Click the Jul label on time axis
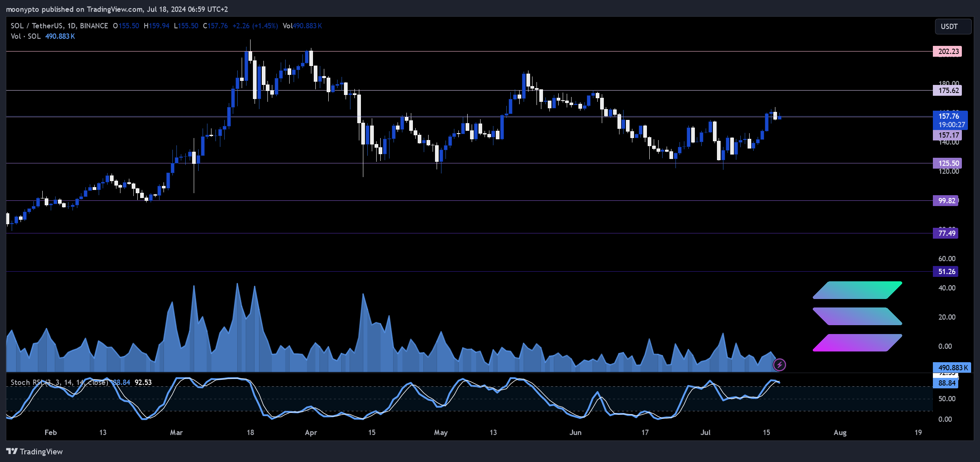 (705, 433)
